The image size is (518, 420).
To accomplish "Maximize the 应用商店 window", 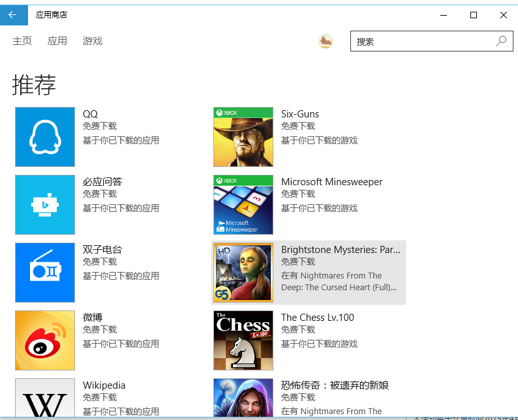I will click(474, 15).
